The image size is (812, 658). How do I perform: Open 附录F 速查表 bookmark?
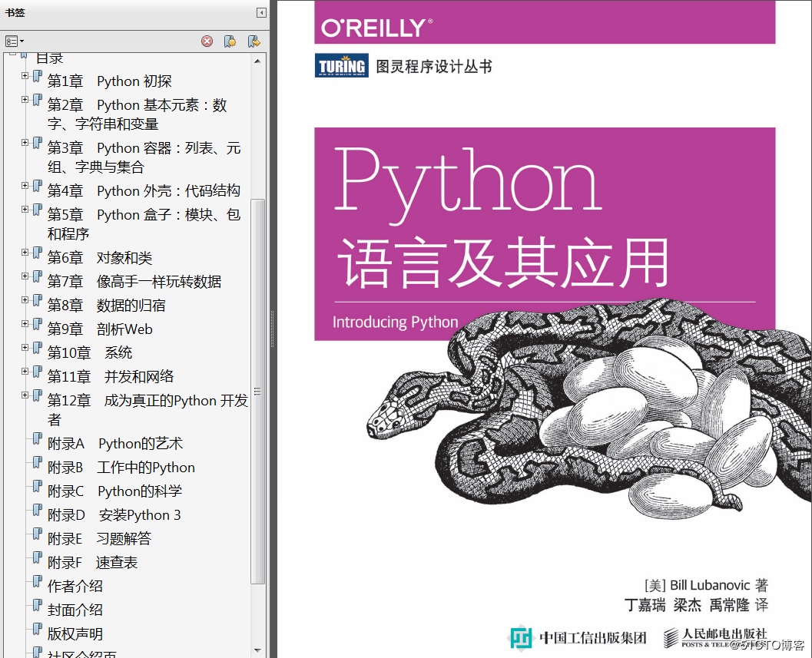pyautogui.click(x=92, y=563)
